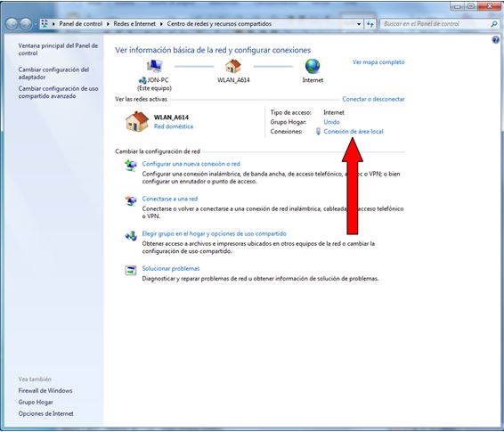Open Firewall de Windows in the sidebar
The height and width of the screenshot is (432, 504).
(45, 390)
